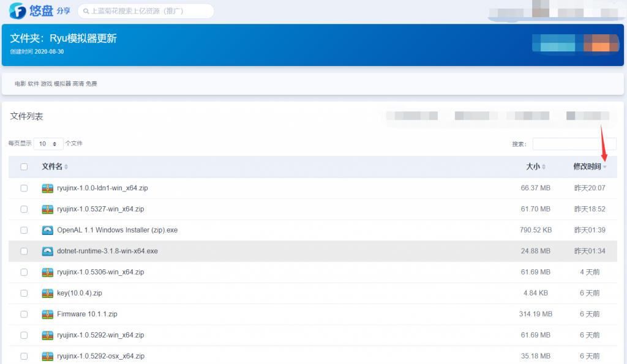Click the 66.37 MB size cell

click(535, 188)
